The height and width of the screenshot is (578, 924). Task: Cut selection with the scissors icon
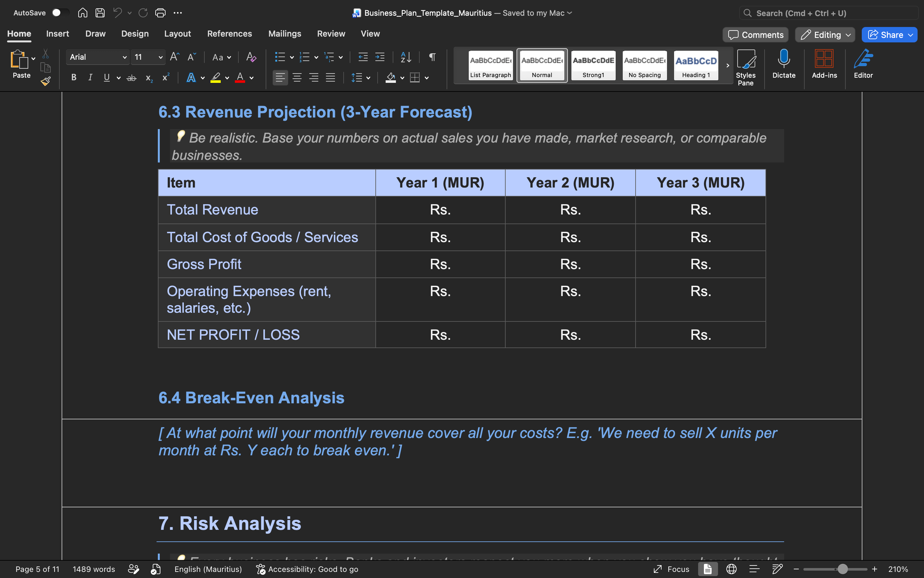pos(46,54)
